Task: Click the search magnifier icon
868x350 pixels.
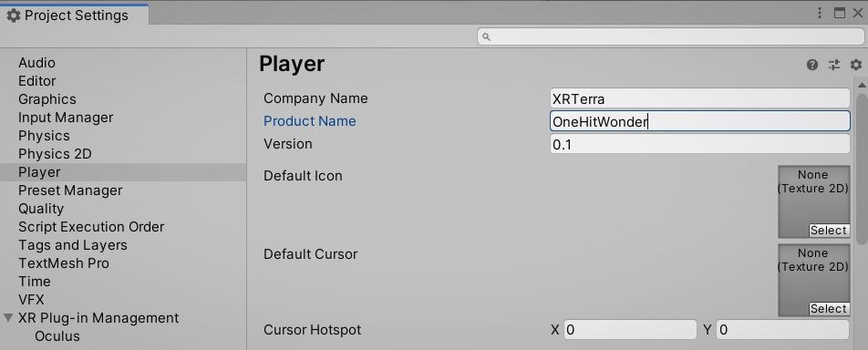Action: (x=486, y=36)
